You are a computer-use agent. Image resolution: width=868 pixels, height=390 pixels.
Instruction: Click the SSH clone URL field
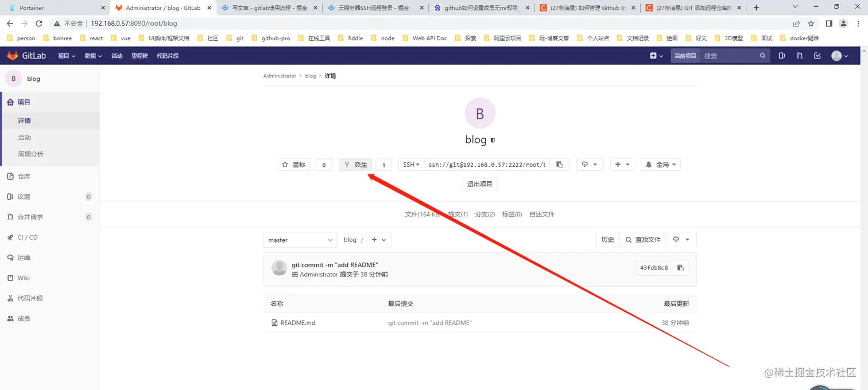(x=487, y=165)
